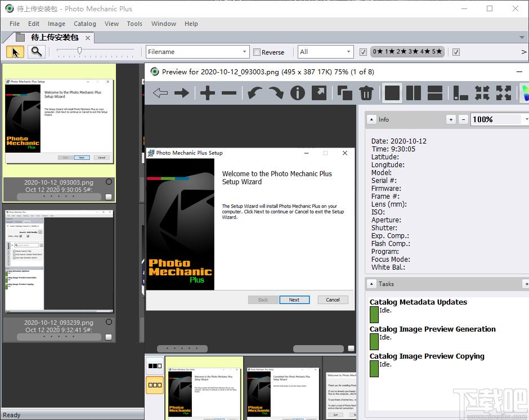Select the arrow pointer tool

[15, 52]
